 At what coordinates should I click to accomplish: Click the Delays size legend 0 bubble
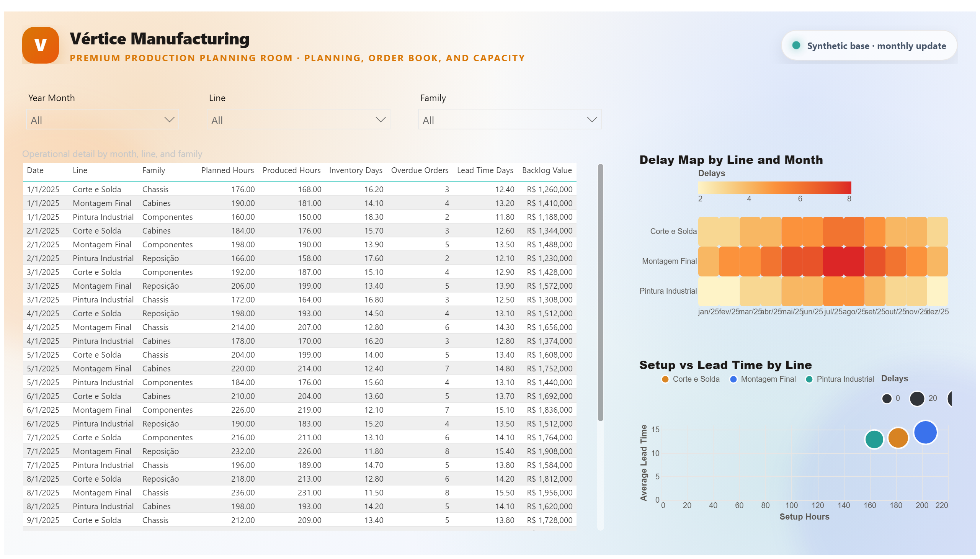pyautogui.click(x=886, y=398)
